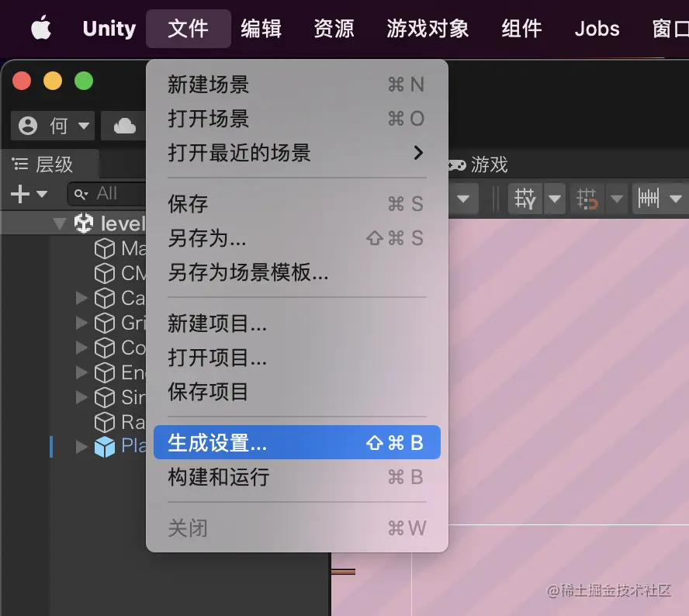Click the Unity account avatar icon

[27, 125]
